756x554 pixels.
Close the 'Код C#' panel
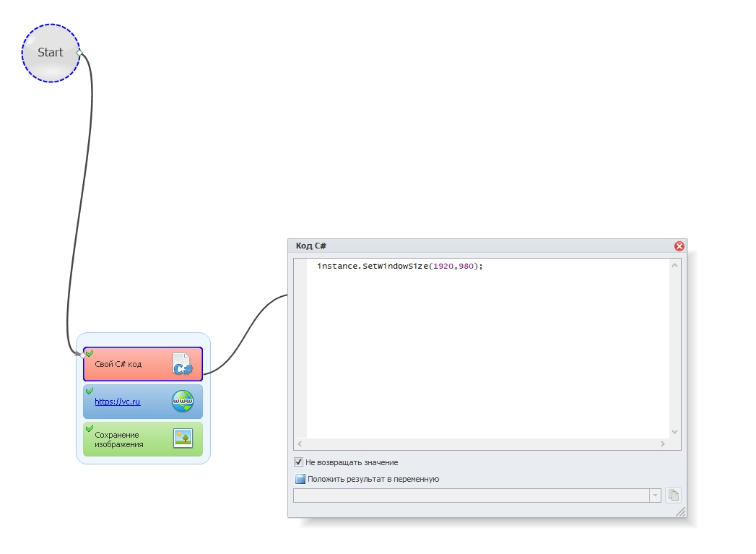pyautogui.click(x=679, y=246)
